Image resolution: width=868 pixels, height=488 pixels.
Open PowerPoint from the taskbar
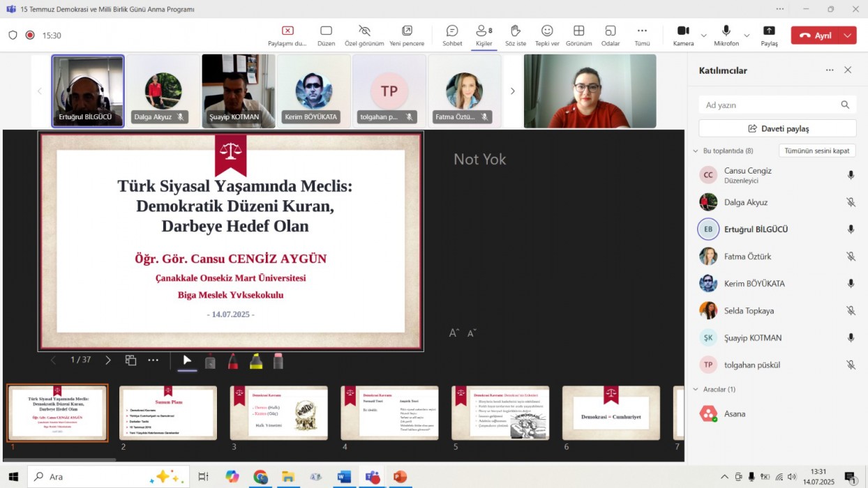point(400,477)
